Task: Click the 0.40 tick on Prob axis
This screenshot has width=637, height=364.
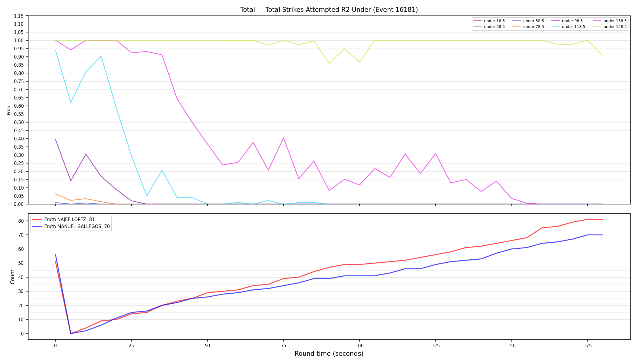Action: coord(19,139)
